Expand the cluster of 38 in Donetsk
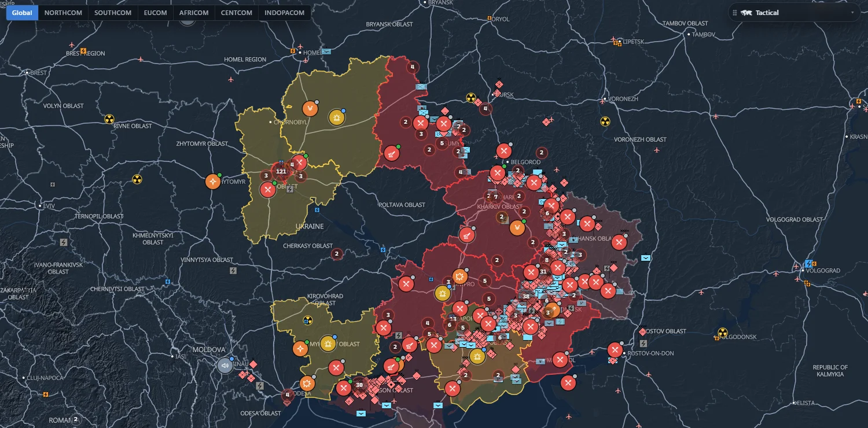Image resolution: width=868 pixels, height=428 pixels. [526, 296]
